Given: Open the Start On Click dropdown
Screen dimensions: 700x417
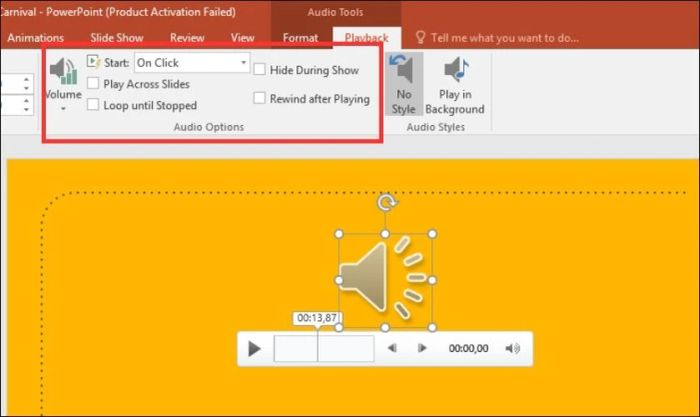Looking at the screenshot, I should (x=244, y=63).
